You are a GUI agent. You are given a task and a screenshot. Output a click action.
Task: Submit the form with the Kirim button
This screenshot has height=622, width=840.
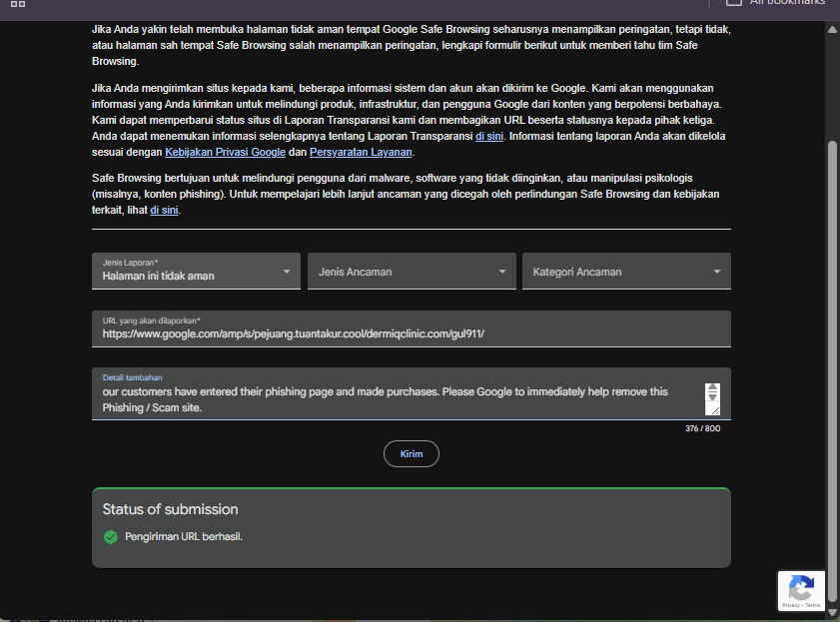(412, 454)
